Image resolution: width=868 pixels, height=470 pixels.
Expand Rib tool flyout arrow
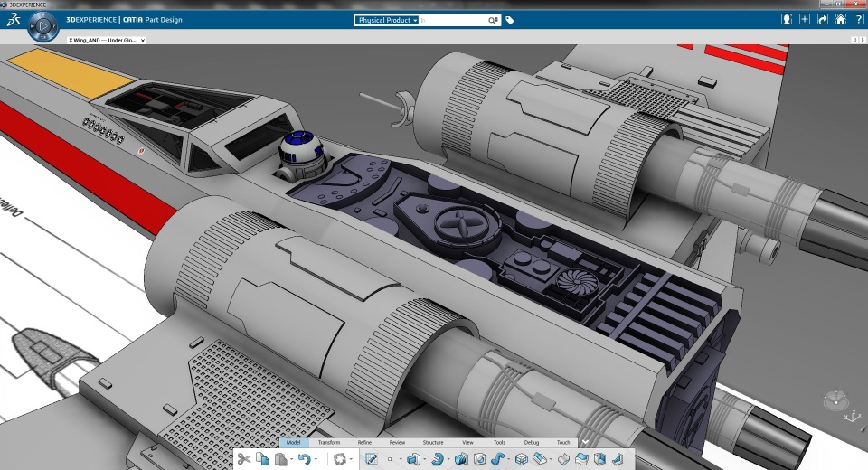click(508, 459)
